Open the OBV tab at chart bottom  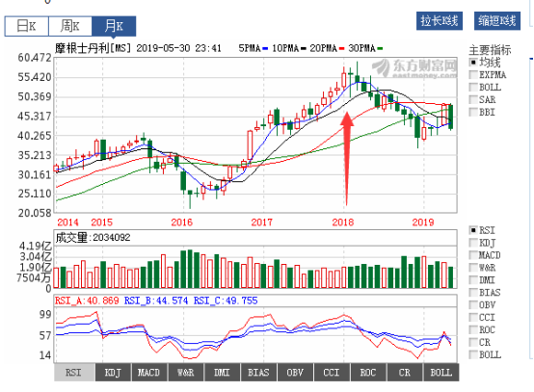[296, 373]
